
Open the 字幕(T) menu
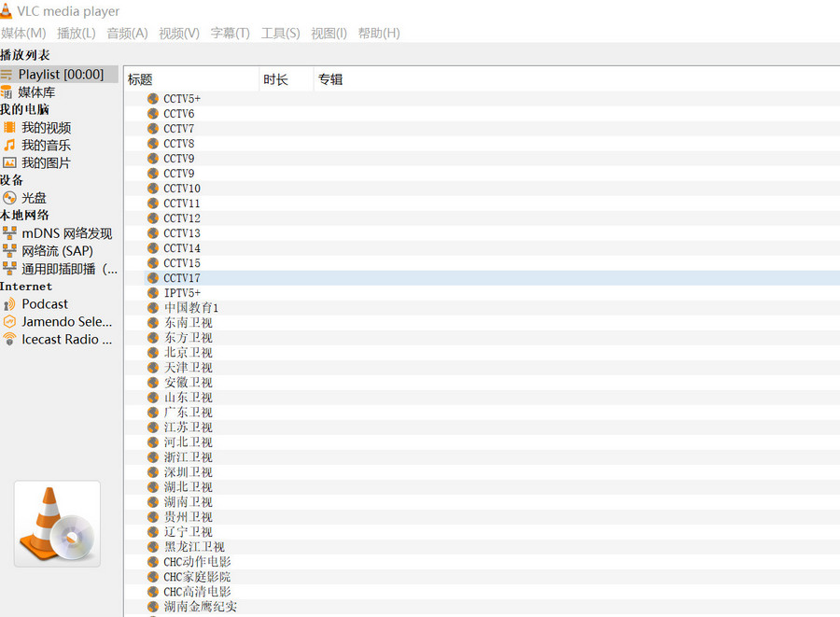(230, 34)
